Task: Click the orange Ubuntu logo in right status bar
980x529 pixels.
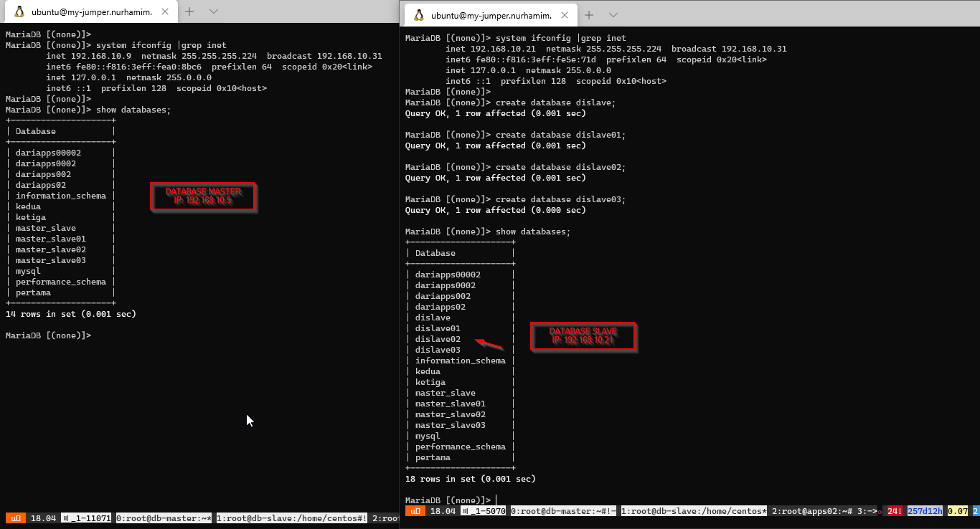Action: (415, 511)
